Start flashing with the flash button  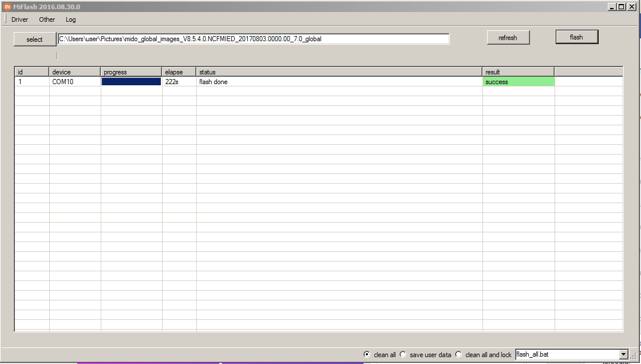(576, 36)
